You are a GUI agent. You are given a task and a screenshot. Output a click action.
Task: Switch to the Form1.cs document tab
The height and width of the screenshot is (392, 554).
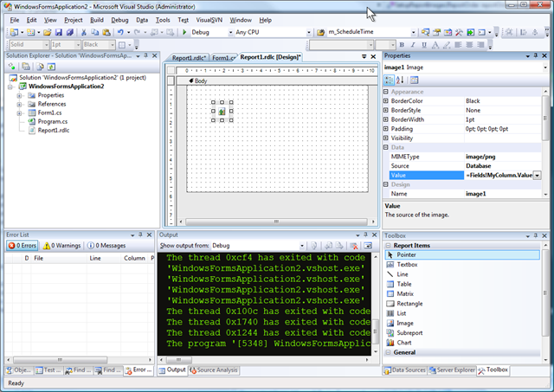coord(223,58)
